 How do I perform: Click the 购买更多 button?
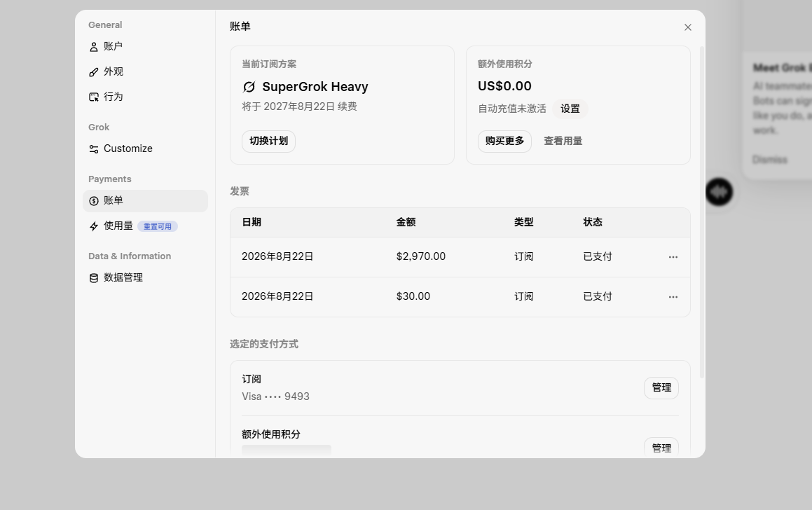tap(505, 142)
